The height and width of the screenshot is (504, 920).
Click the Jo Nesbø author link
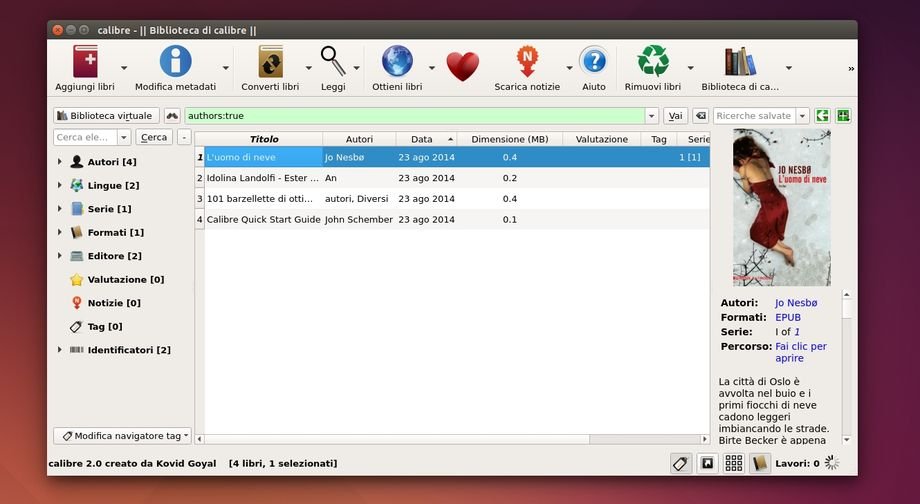[x=796, y=302]
